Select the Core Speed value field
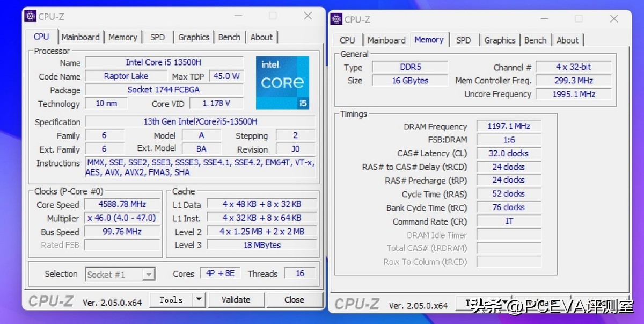This screenshot has height=324, width=644. 122,204
